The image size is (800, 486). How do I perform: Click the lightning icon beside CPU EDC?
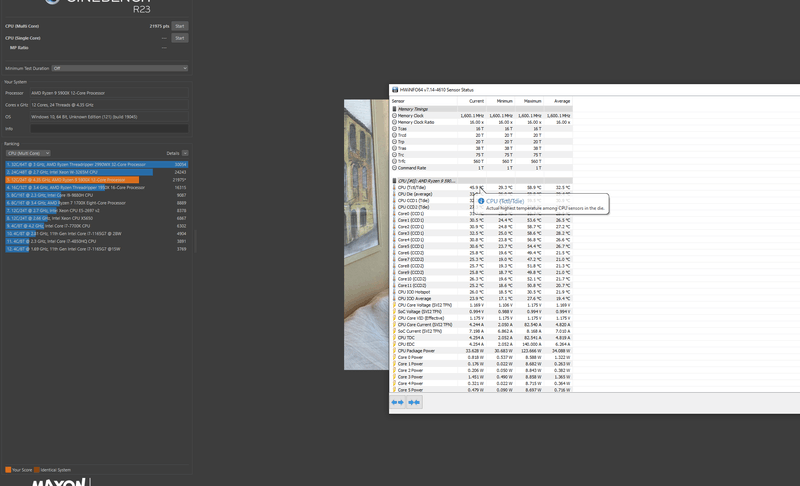coord(394,344)
